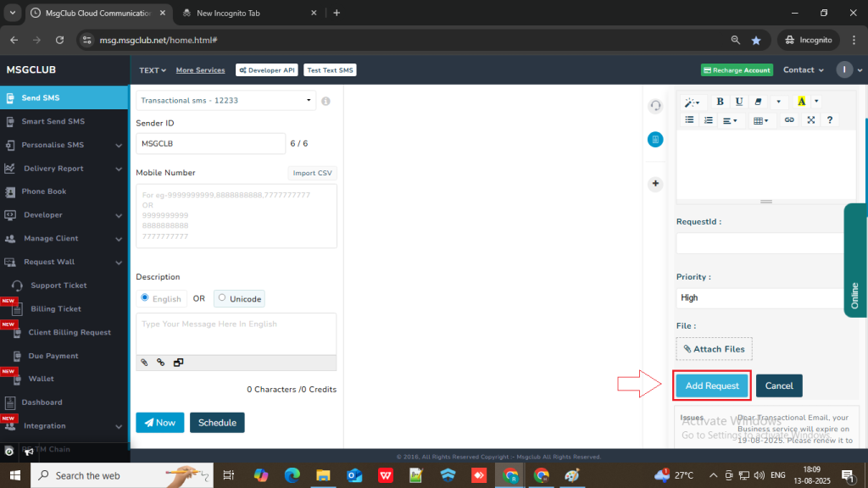
Task: Click the paperclip attach icon under message
Action: click(x=144, y=363)
